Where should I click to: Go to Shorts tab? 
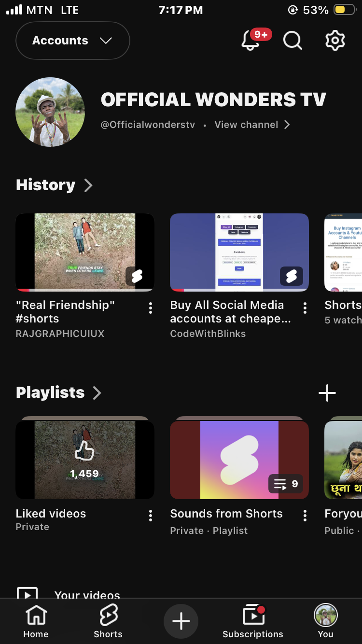[108, 622]
